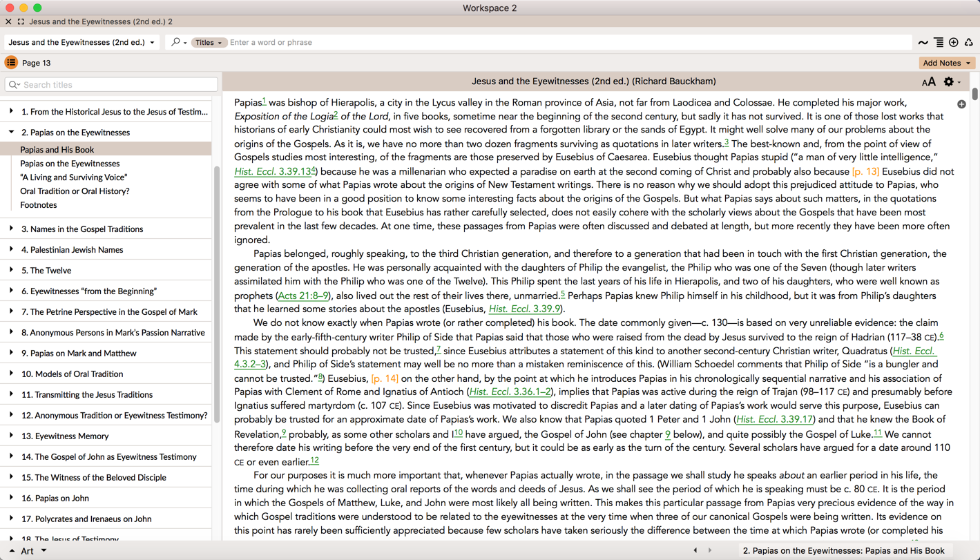Expand chapter 9 Papias on Mark and Matthew
Image resolution: width=980 pixels, height=560 pixels.
(11, 353)
